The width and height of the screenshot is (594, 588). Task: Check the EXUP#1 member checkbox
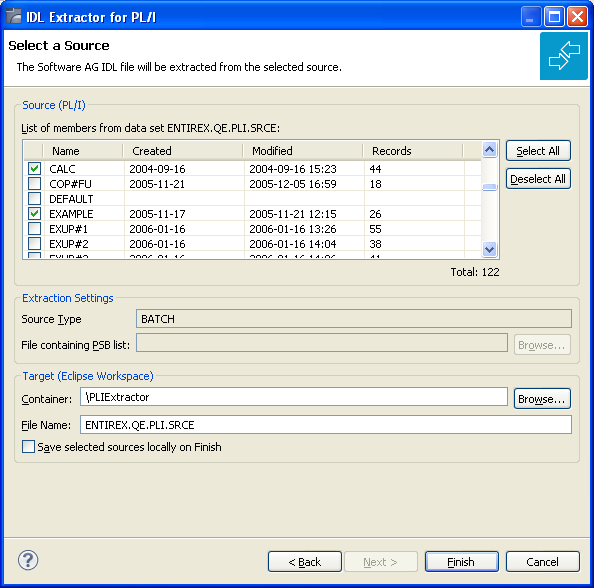point(34,229)
